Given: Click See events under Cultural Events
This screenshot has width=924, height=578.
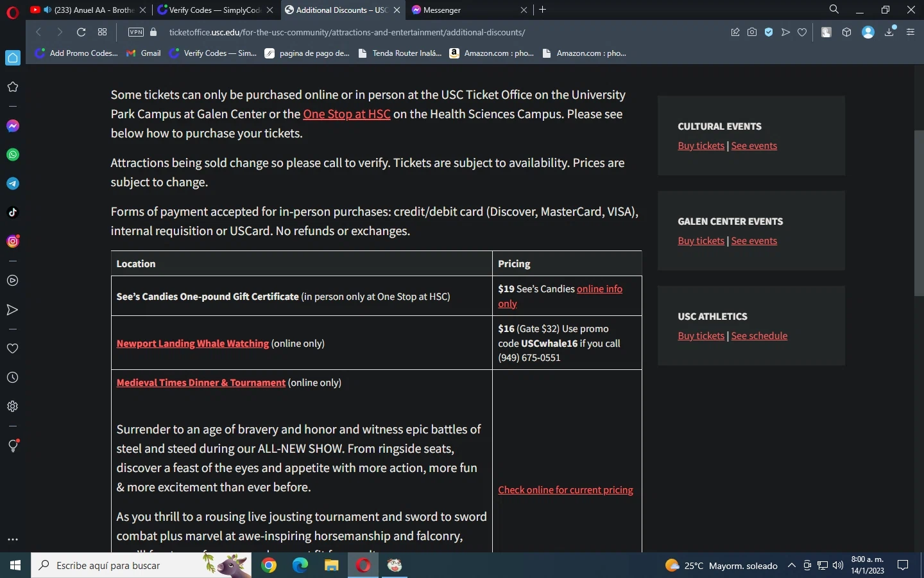Looking at the screenshot, I should (754, 146).
